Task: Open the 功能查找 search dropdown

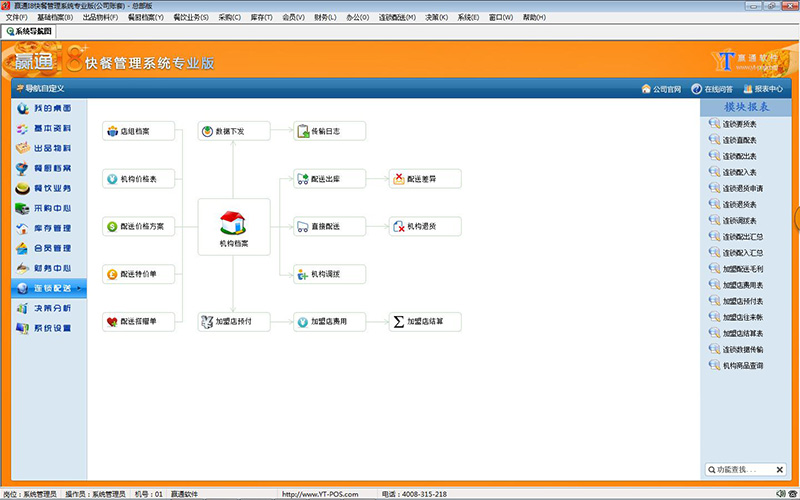Action: 782,469
